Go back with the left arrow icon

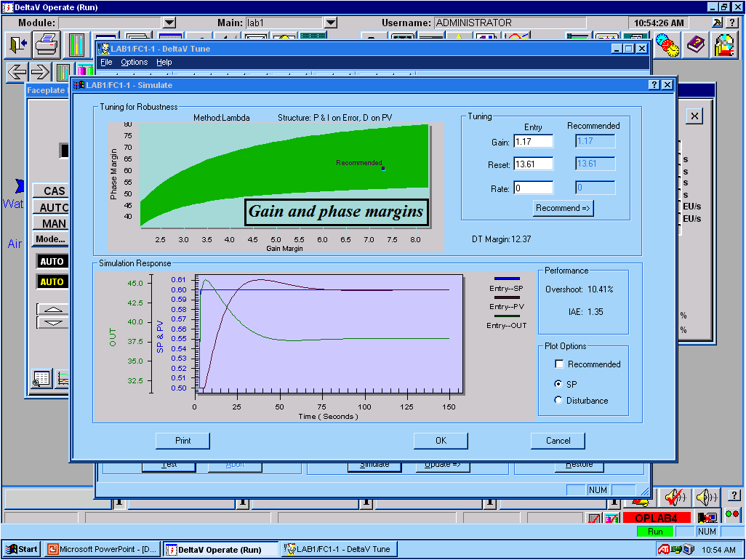(x=17, y=72)
